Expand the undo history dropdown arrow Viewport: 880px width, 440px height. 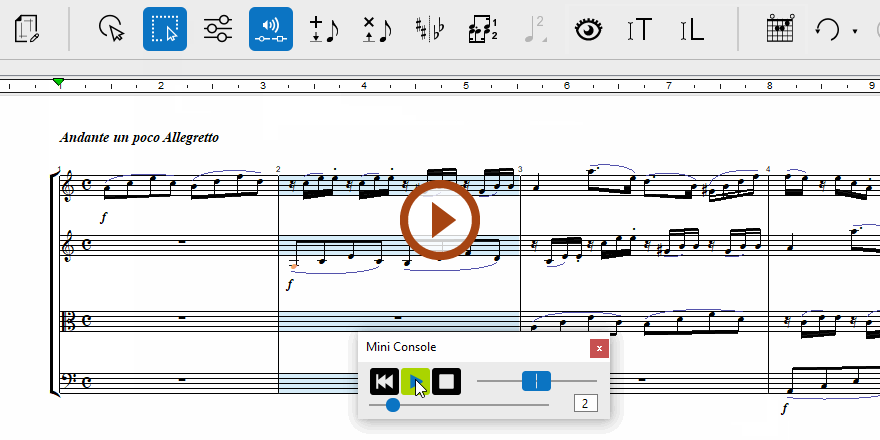[x=855, y=31]
